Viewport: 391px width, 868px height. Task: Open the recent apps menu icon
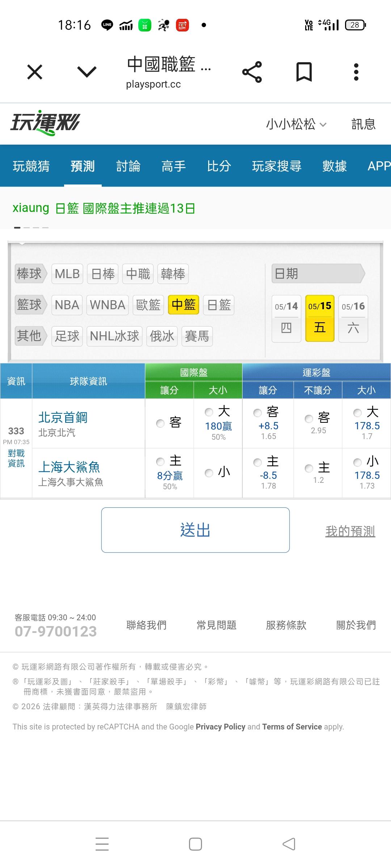click(x=102, y=844)
